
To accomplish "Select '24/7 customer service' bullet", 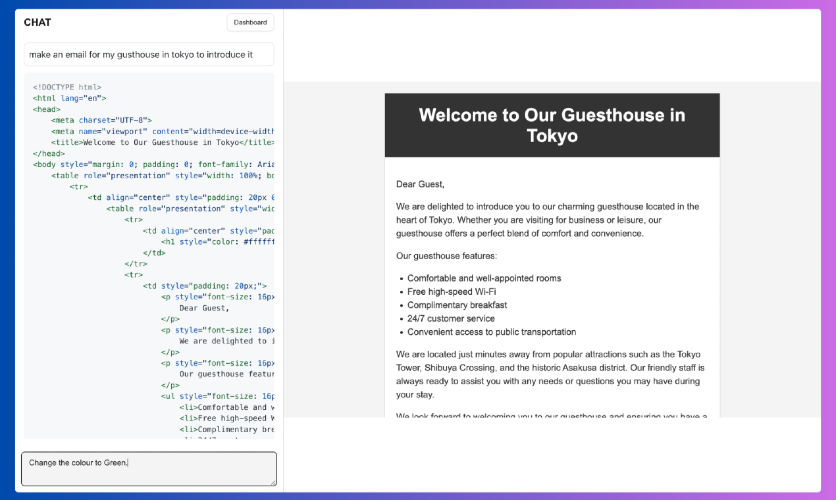I will (x=451, y=318).
